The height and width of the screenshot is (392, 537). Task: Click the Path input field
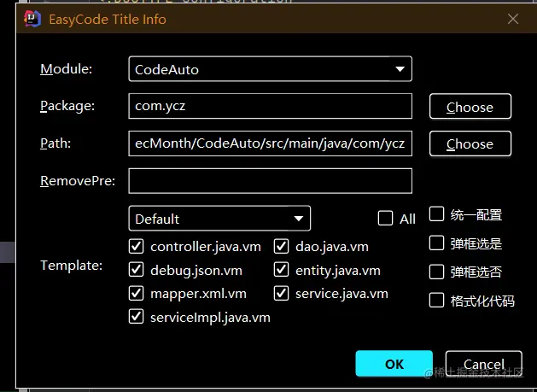point(270,143)
